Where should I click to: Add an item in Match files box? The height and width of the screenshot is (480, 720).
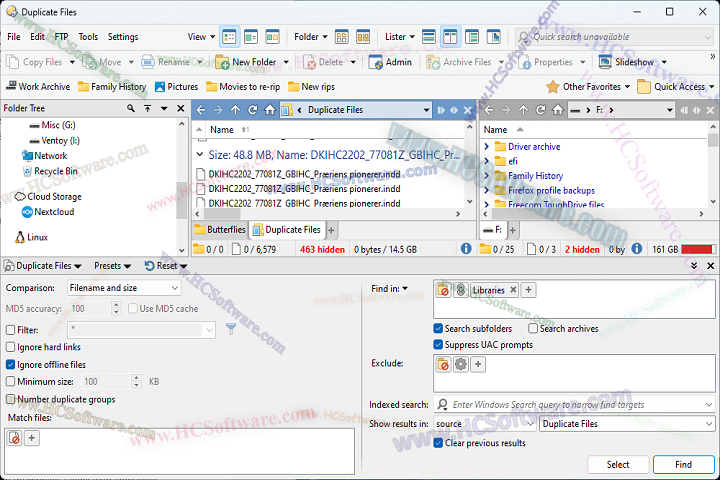32,438
